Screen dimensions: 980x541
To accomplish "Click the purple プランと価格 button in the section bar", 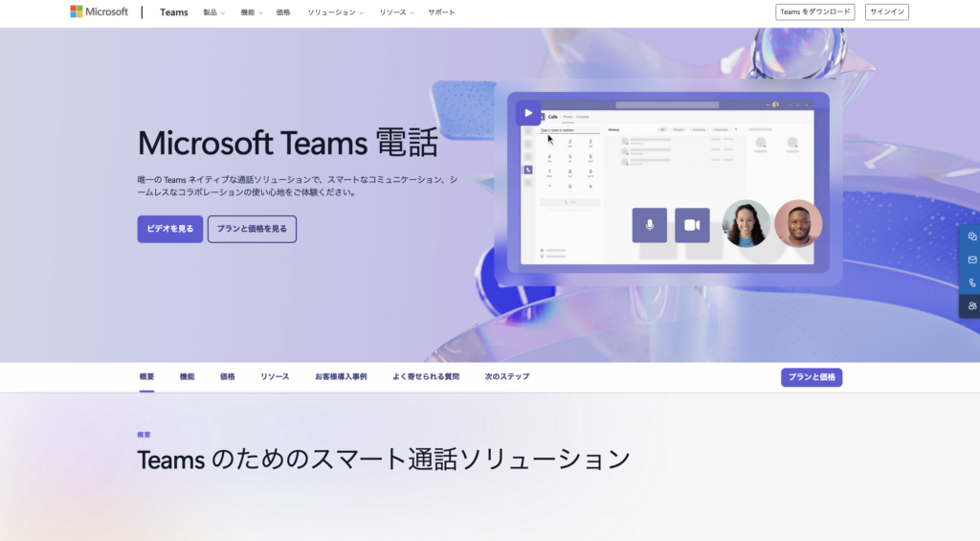I will coord(812,377).
